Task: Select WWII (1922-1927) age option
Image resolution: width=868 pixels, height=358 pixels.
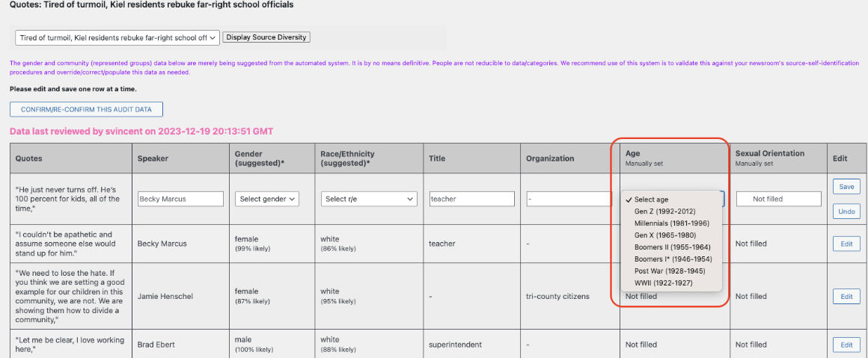Action: [x=663, y=283]
